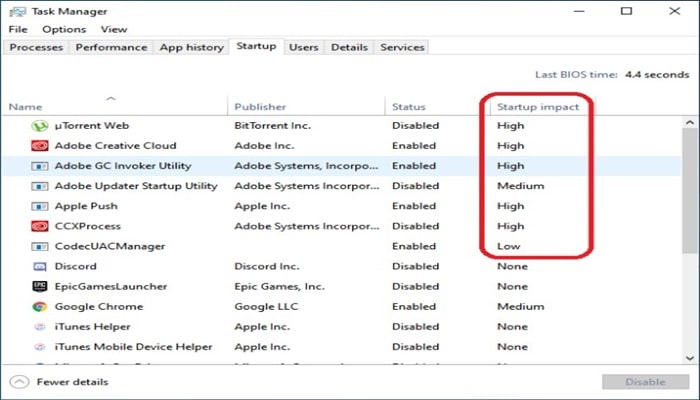Click the CCXProcess red icon
The height and width of the screenshot is (400, 700).
pos(40,226)
